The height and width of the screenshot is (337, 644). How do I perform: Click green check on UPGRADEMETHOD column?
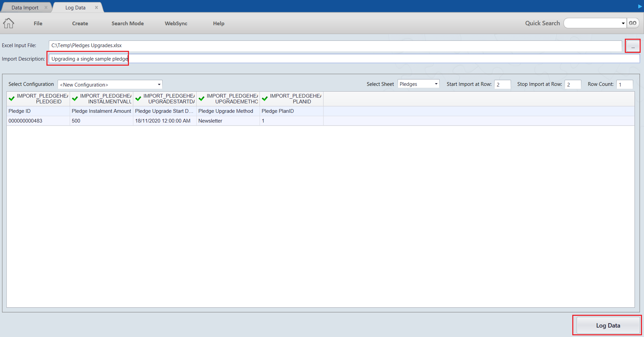pyautogui.click(x=202, y=99)
